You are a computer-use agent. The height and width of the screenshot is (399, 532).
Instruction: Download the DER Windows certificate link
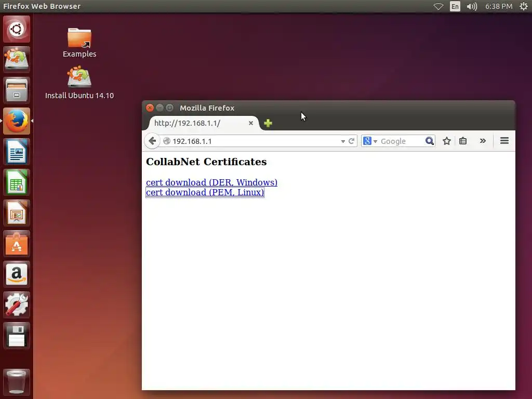[x=212, y=182]
